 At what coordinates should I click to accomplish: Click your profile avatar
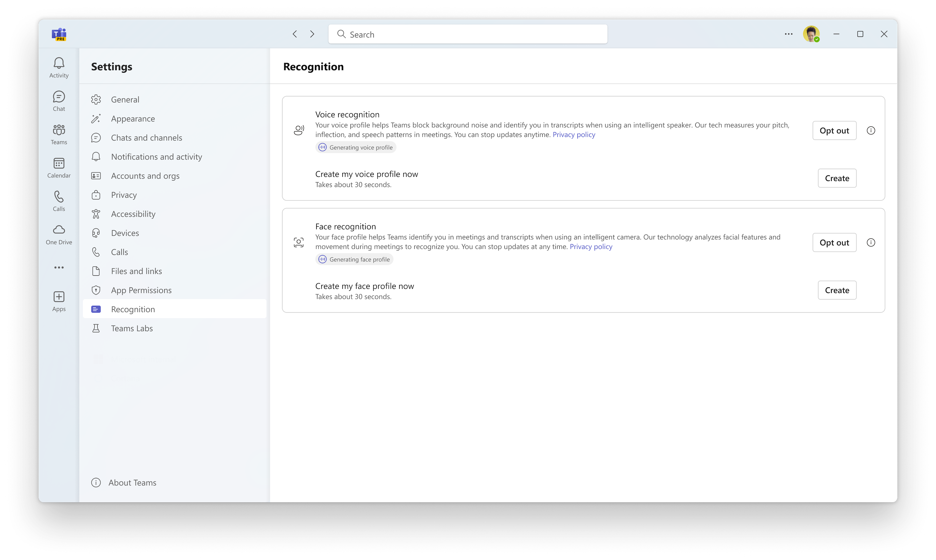click(812, 34)
